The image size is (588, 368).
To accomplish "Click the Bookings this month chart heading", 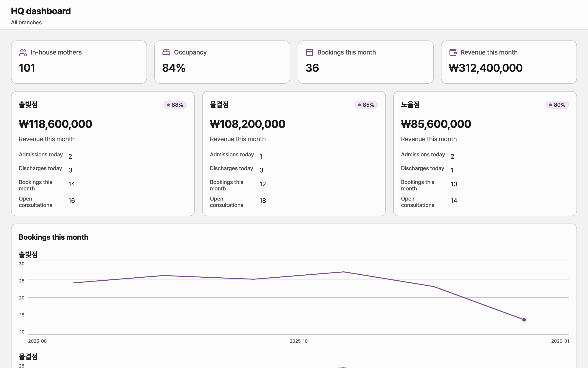I will pyautogui.click(x=54, y=237).
